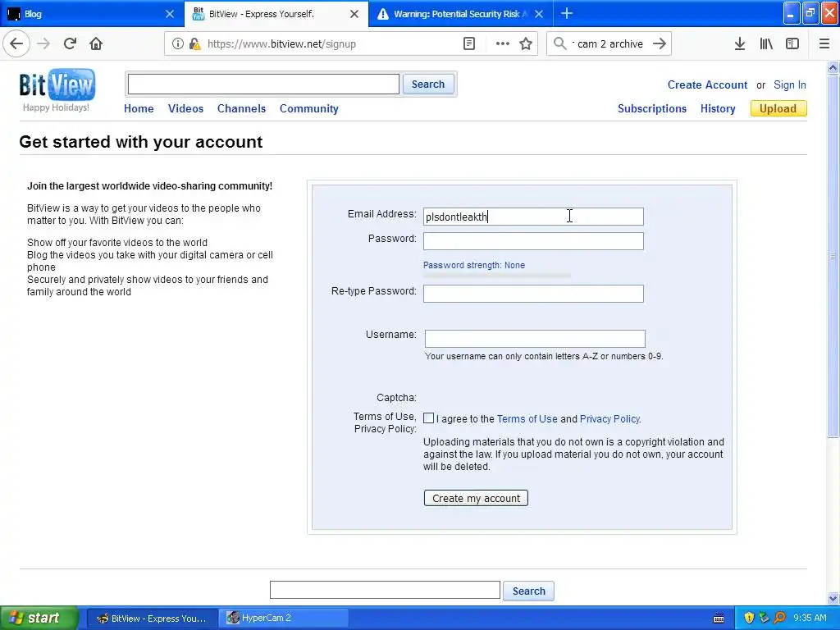840x630 pixels.
Task: Open the Community navigation link
Action: (309, 108)
